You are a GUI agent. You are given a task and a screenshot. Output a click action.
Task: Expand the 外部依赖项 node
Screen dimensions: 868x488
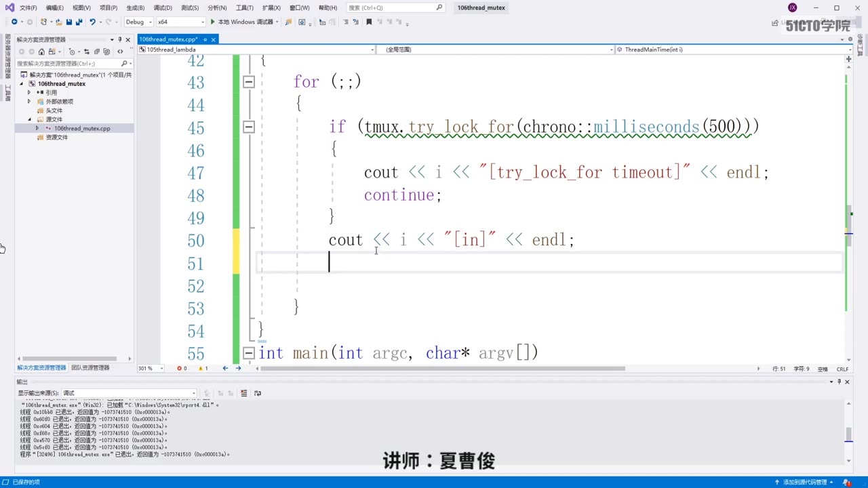click(x=29, y=101)
